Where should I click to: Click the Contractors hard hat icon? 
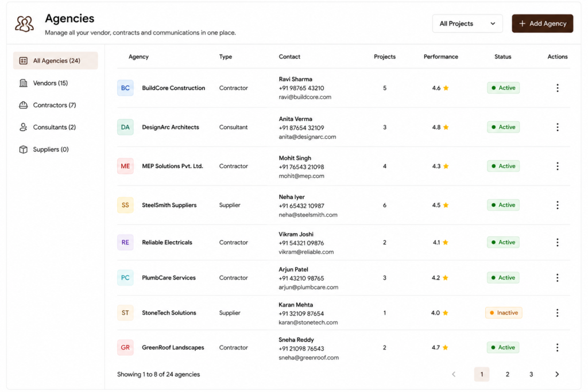pos(23,105)
